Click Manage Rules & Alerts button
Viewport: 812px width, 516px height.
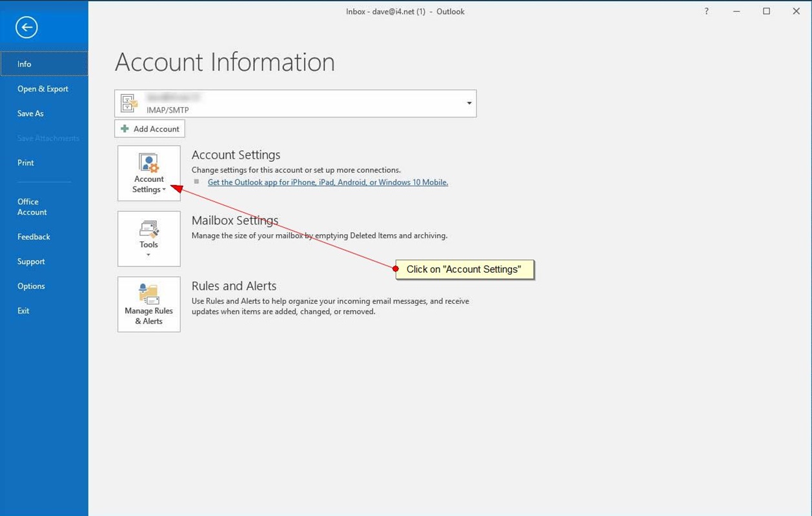pos(149,304)
